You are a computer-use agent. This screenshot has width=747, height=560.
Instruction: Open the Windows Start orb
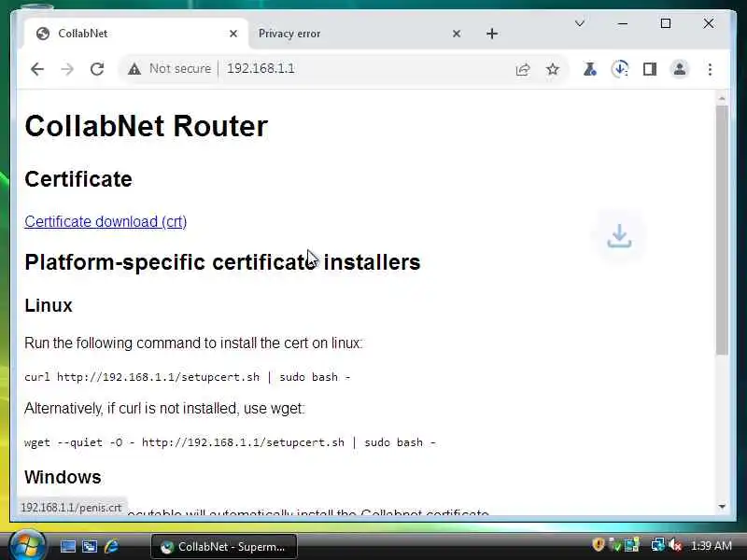[x=28, y=545]
